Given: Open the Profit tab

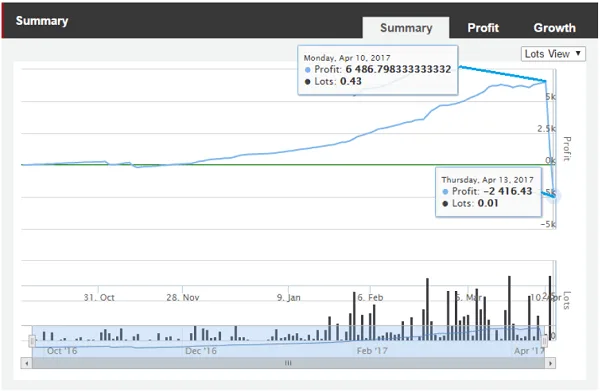Looking at the screenshot, I should [x=483, y=28].
